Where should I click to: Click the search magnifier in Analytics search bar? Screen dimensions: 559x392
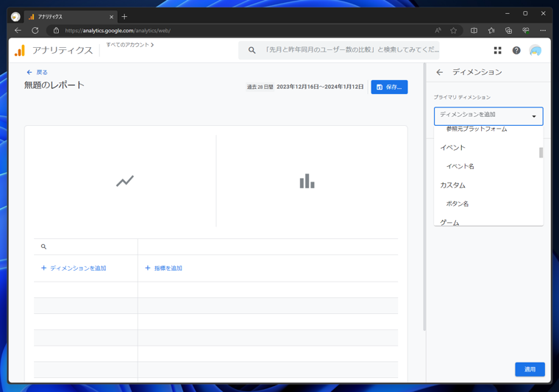click(x=252, y=50)
